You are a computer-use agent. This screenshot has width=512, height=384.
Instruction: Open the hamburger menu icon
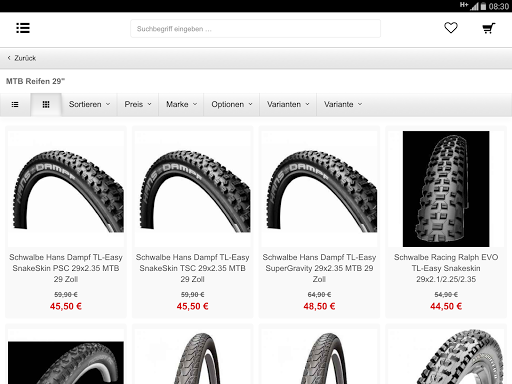tap(23, 28)
